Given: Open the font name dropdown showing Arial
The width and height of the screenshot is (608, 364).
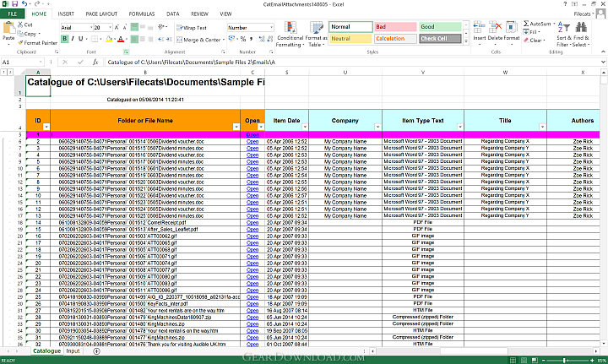Looking at the screenshot, I should tap(91, 28).
